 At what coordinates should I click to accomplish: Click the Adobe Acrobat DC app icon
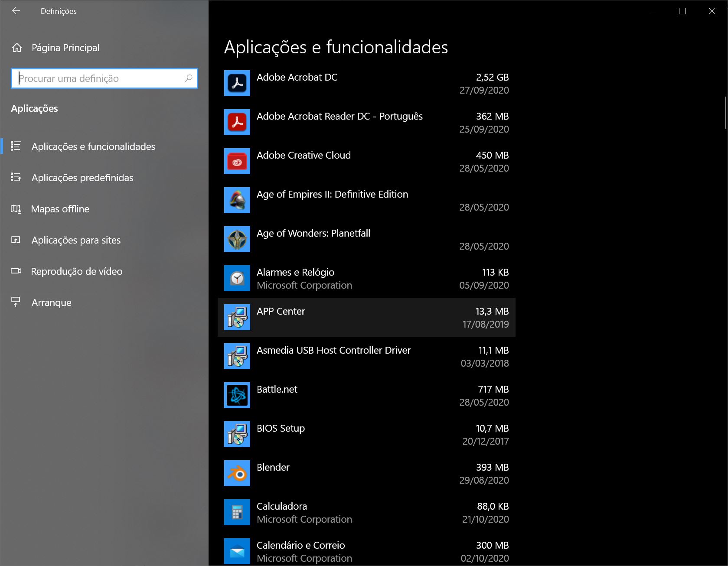[237, 83]
